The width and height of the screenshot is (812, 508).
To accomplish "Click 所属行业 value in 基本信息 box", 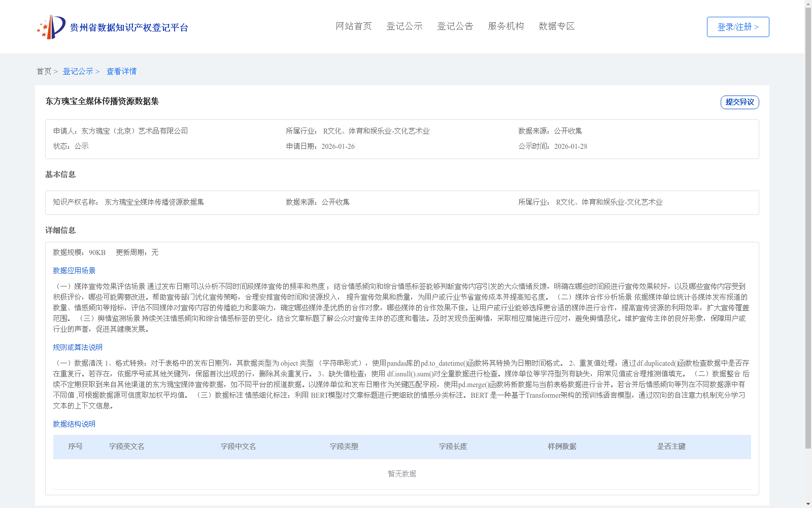I will pyautogui.click(x=609, y=202).
